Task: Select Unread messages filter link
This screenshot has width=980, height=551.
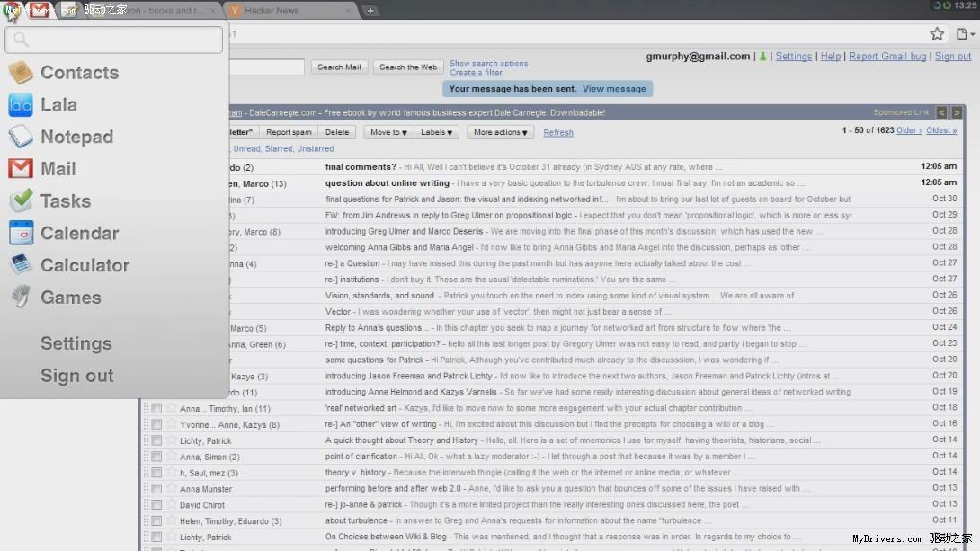Action: tap(246, 148)
